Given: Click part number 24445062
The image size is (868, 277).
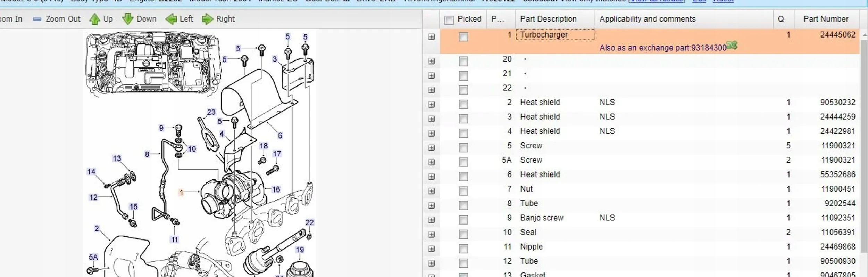Looking at the screenshot, I should pyautogui.click(x=838, y=35).
